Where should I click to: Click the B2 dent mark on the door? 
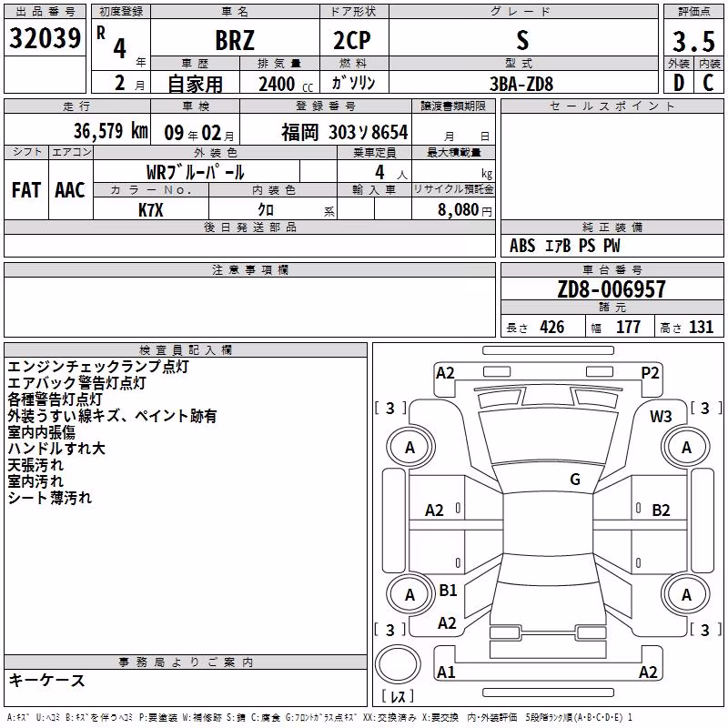661,511
